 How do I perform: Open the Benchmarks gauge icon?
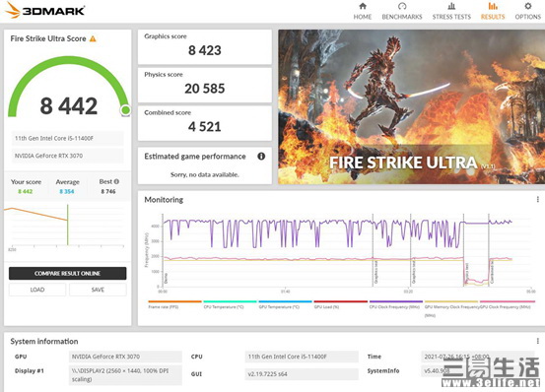click(x=402, y=6)
